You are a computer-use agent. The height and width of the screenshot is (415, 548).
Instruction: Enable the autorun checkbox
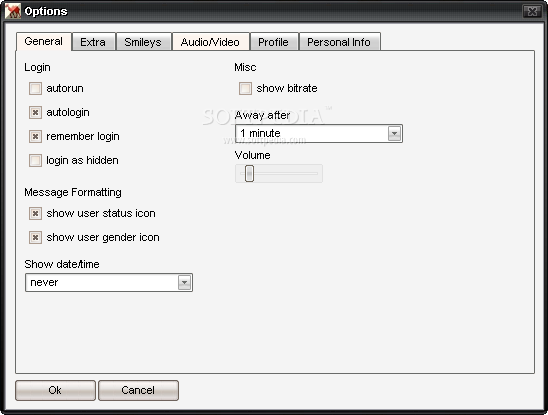[35, 88]
